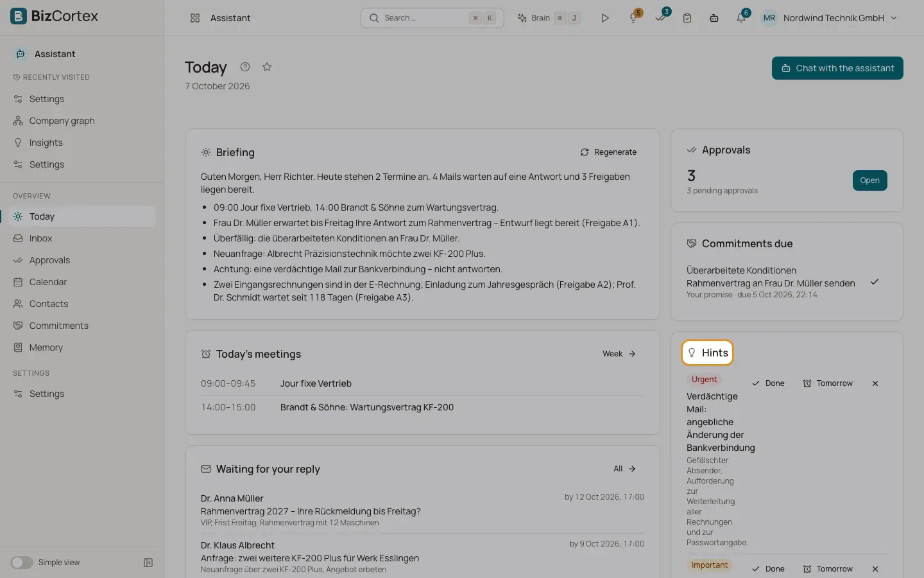The width and height of the screenshot is (924, 578).
Task: Click the BizCortex logo
Action: click(55, 16)
